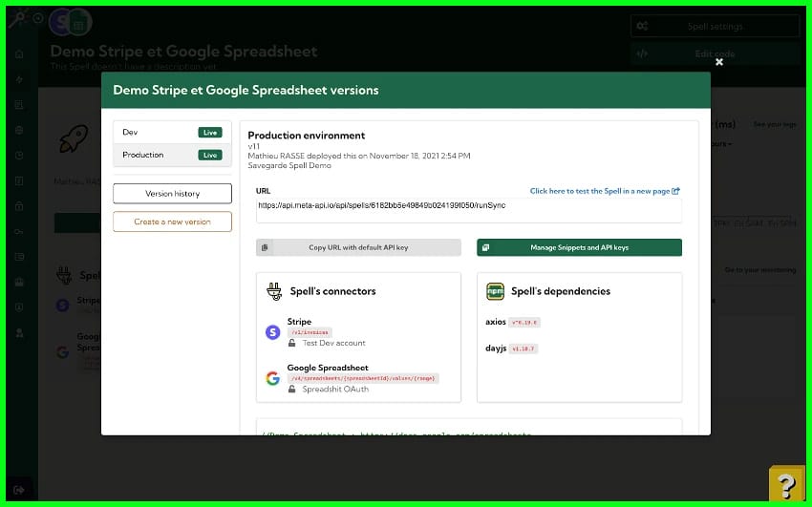Click the logout icon in bottom sidebar

[x=19, y=490]
